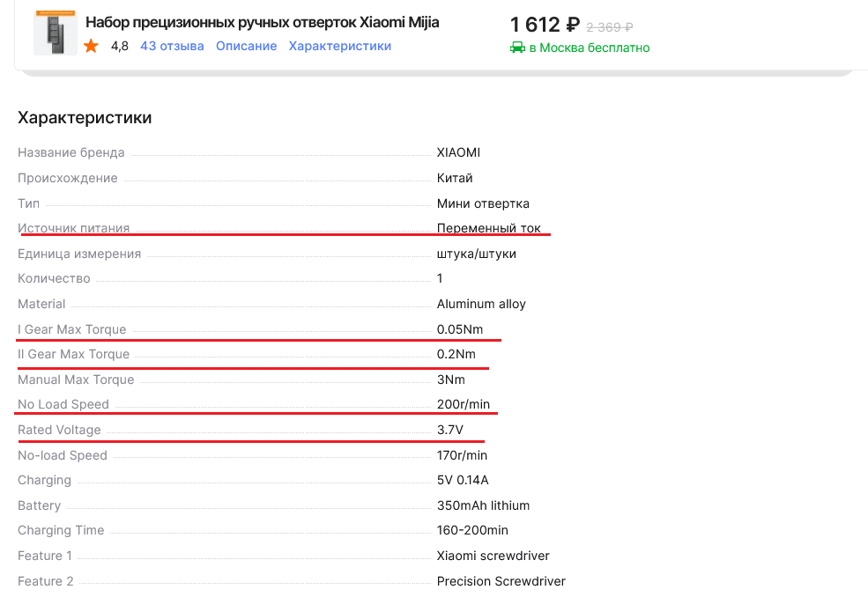Click the orange rating star icon

pos(92,46)
